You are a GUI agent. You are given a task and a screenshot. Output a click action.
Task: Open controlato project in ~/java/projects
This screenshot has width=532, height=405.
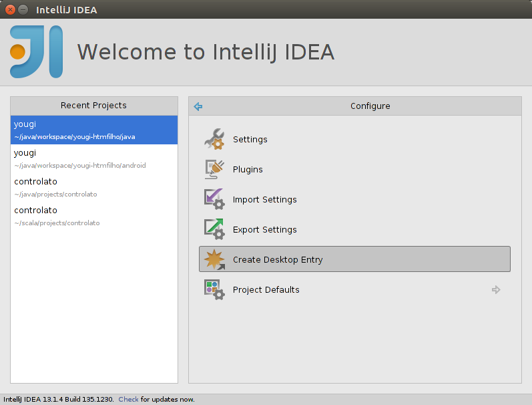(94, 188)
